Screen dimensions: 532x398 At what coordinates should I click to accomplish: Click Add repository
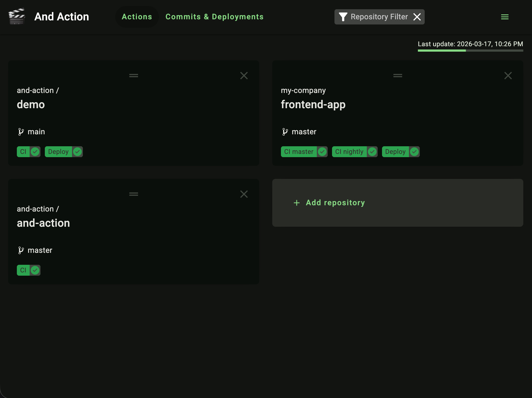[329, 203]
